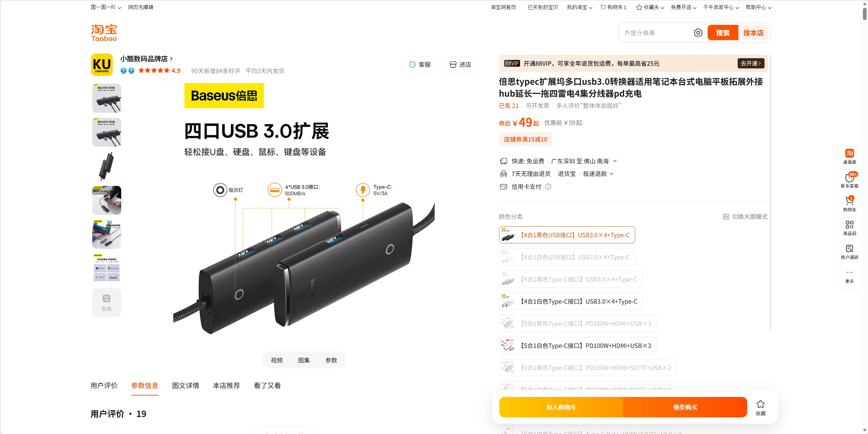
Task: Switch to the 用户评价 tab
Action: 104,386
